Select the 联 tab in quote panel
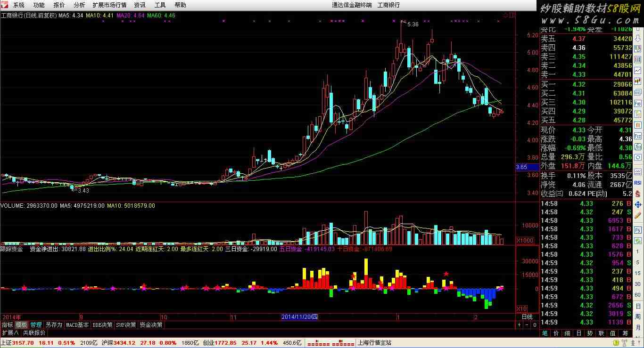Viewport: 644px width, 348px height. tap(602, 333)
